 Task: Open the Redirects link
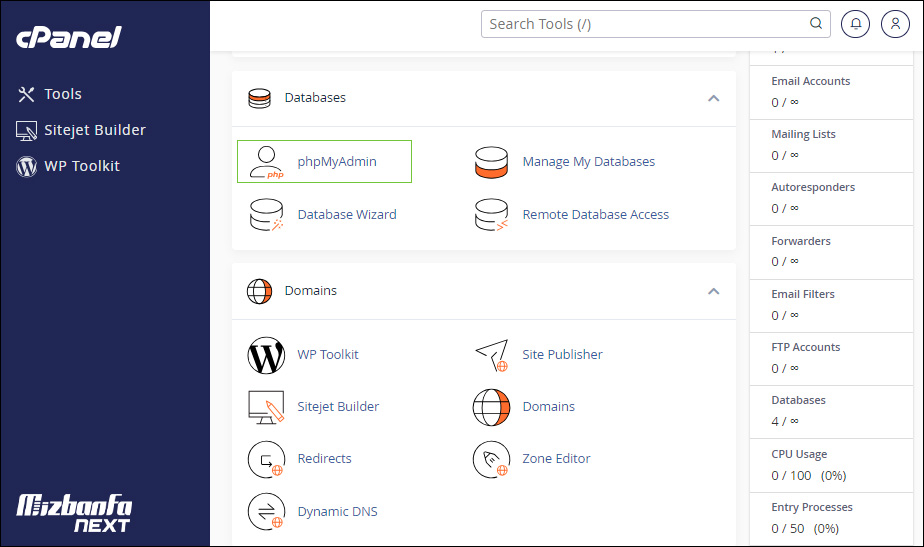[325, 459]
